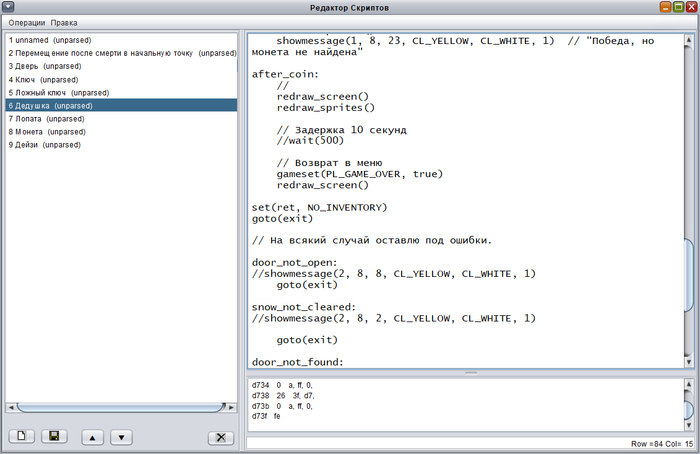Open the window menu icon in title bar
The height and width of the screenshot is (454, 700).
(8, 7)
